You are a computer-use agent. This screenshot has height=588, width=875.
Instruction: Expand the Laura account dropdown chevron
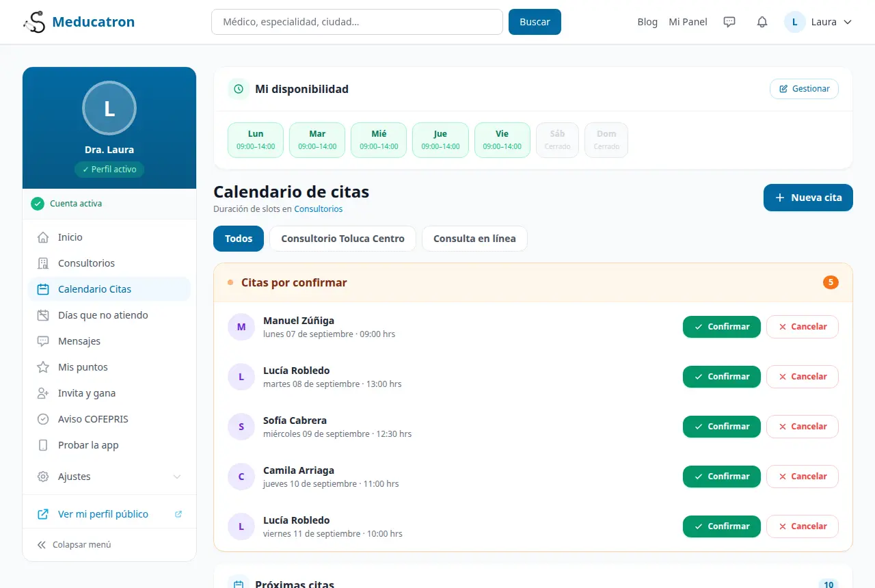coord(848,22)
